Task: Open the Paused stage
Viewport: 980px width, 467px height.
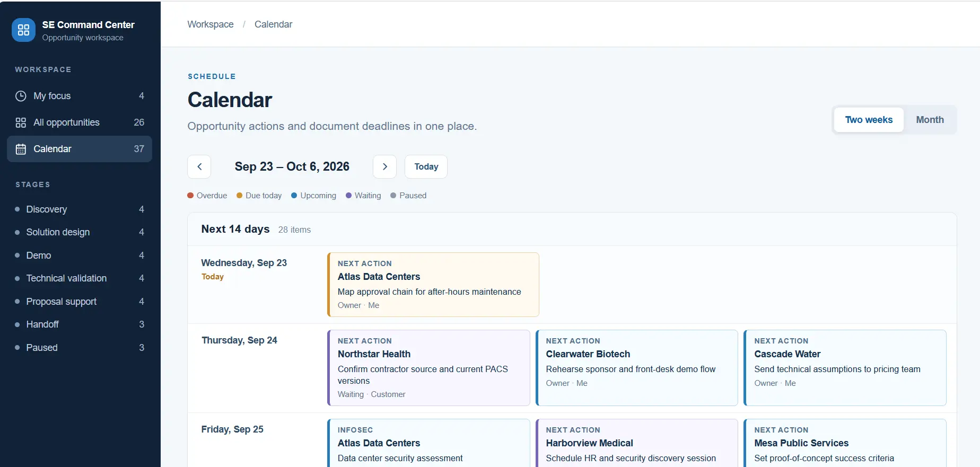Action: [x=80, y=348]
